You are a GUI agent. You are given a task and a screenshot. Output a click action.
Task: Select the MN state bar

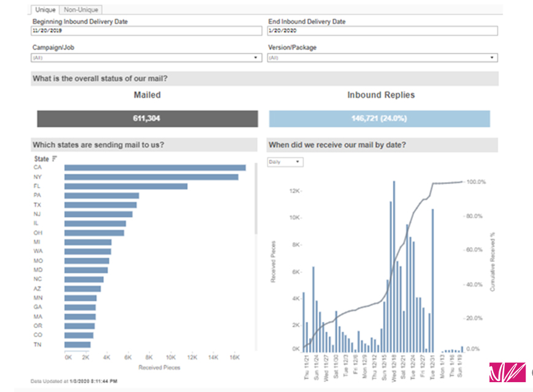pos(80,298)
